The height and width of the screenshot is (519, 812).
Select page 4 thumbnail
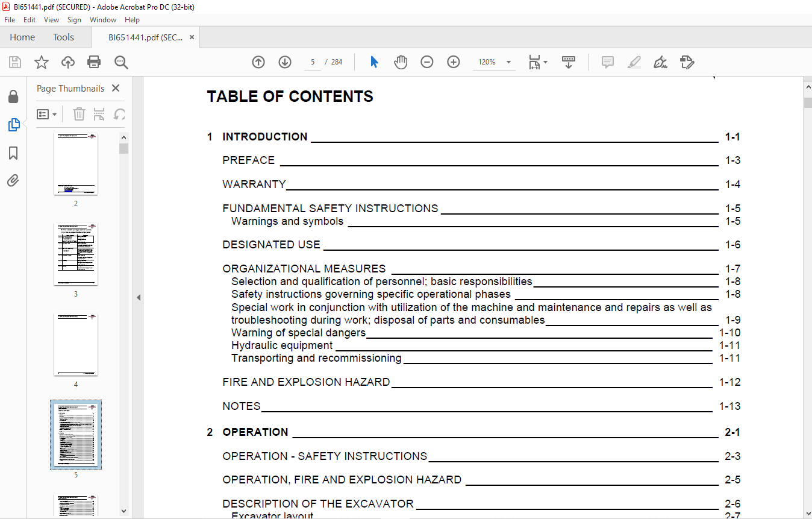(76, 344)
